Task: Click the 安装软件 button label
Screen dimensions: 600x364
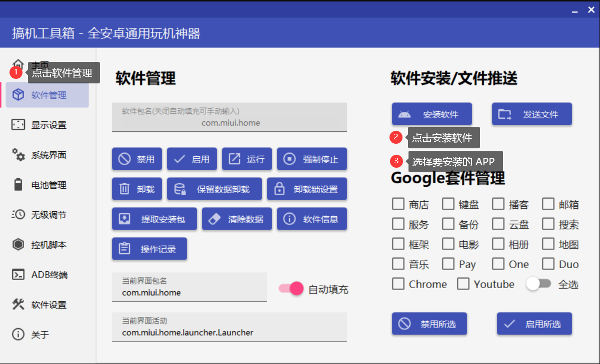Action: [440, 114]
